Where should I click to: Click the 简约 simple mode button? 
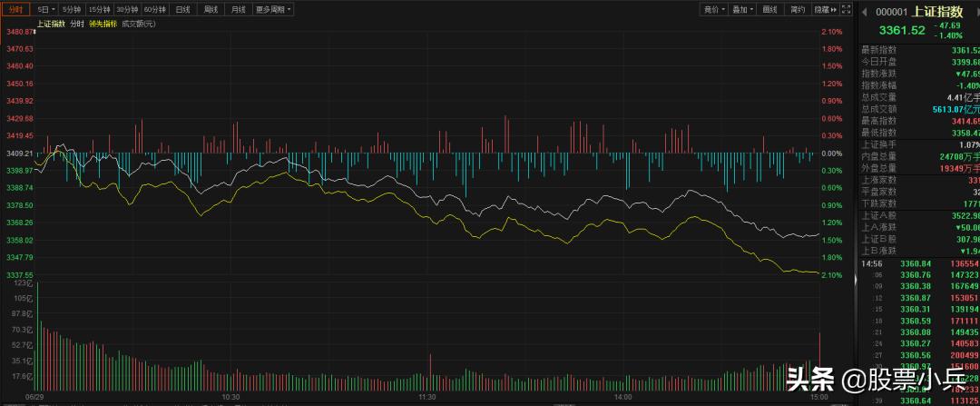click(x=797, y=9)
